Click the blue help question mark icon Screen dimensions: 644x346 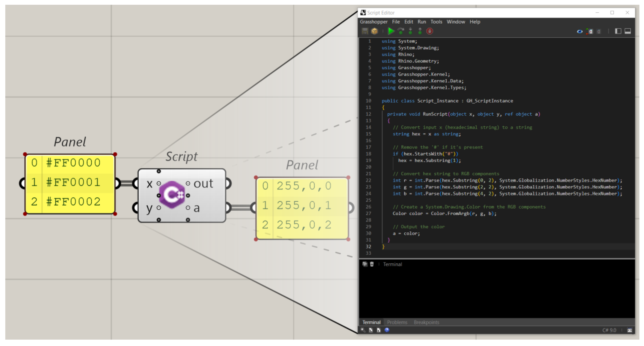[387, 330]
